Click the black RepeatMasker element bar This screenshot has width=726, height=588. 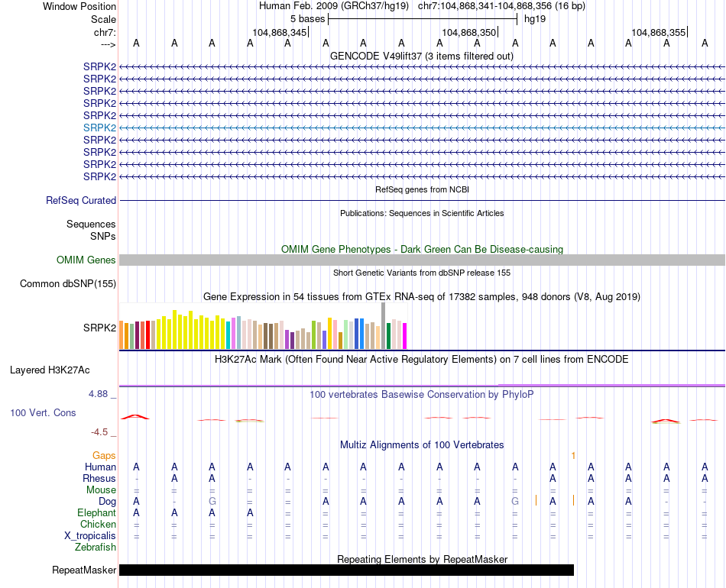point(346,570)
